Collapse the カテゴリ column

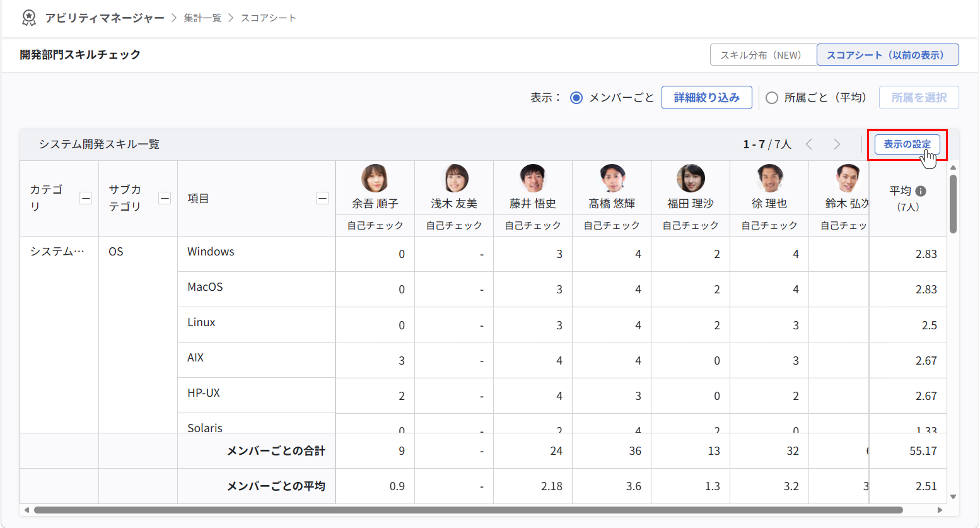(x=86, y=198)
